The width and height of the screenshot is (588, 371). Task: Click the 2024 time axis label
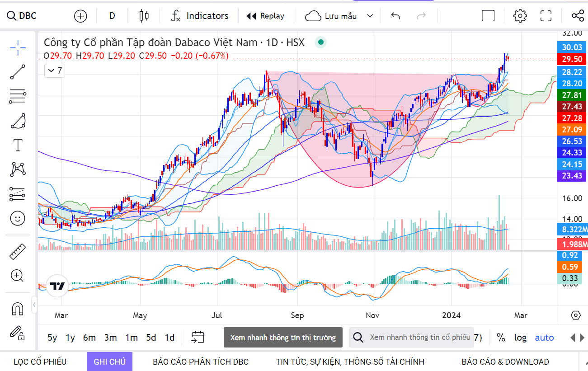point(452,315)
